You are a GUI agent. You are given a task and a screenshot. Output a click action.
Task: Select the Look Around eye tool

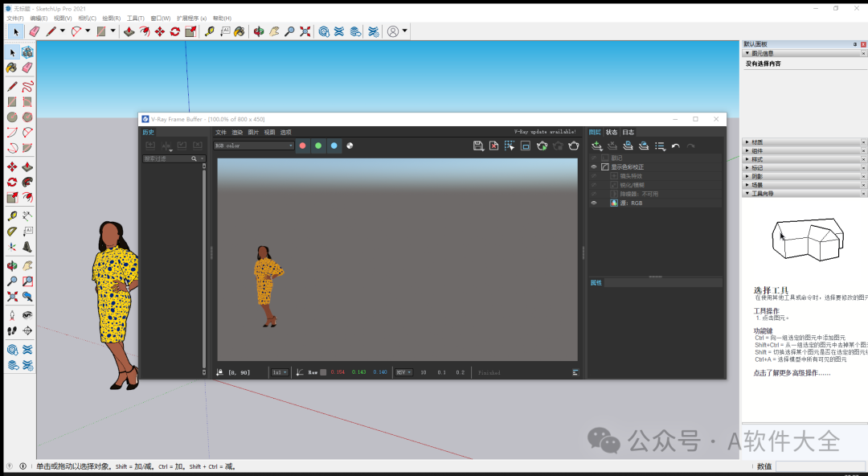coord(27,315)
